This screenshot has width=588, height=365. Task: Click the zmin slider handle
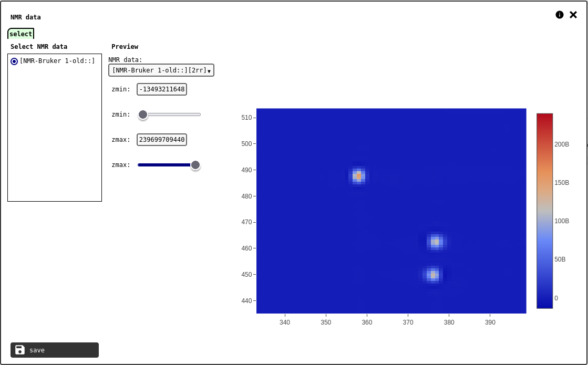143,114
